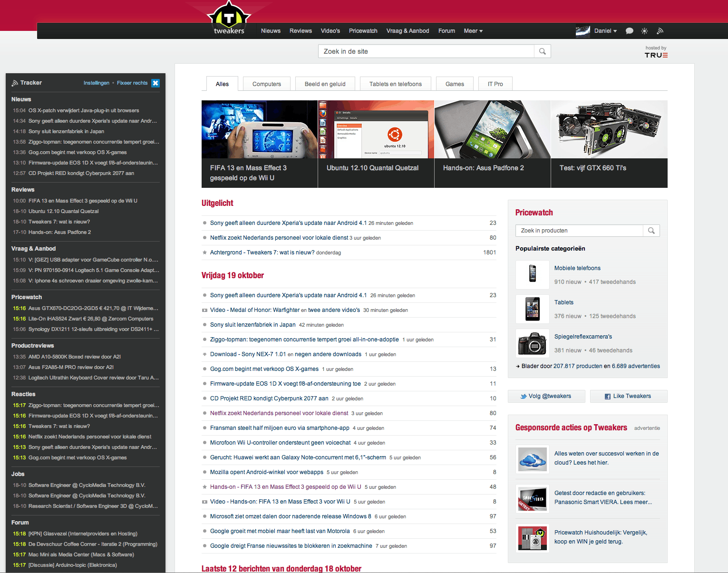The height and width of the screenshot is (573, 728).
Task: Open Nieuws in the top menu
Action: (271, 31)
